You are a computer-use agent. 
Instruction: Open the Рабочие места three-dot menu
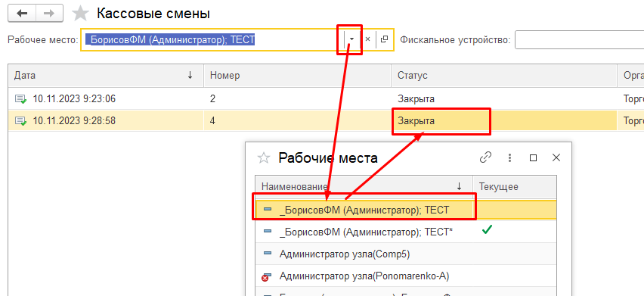[x=509, y=157]
